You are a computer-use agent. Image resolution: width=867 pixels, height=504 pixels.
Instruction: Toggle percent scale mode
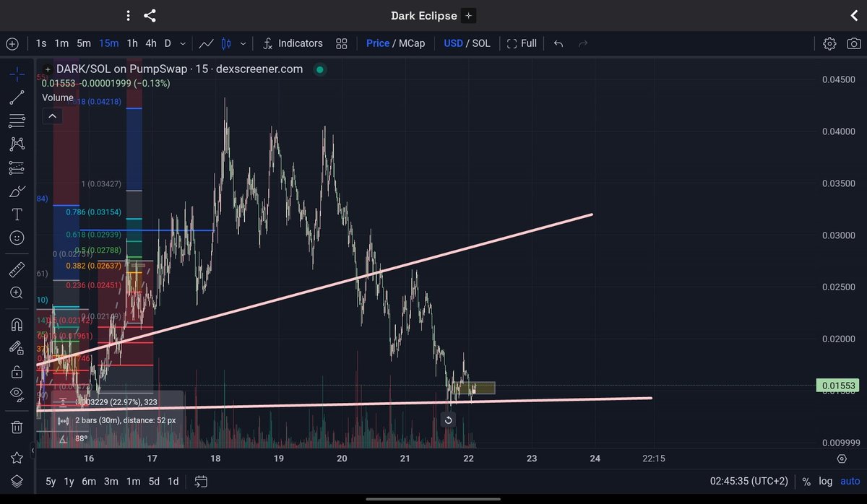[806, 482]
